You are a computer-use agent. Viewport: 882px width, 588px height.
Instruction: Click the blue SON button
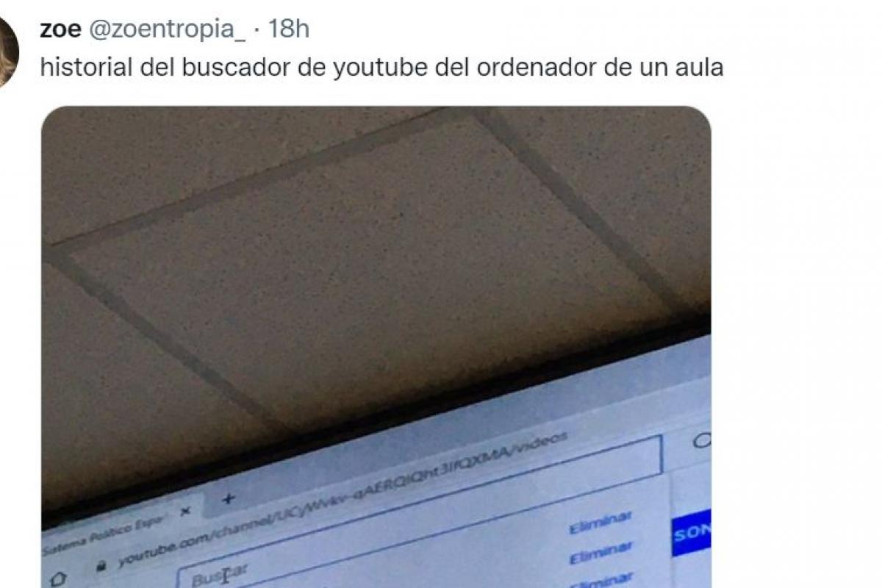[691, 532]
